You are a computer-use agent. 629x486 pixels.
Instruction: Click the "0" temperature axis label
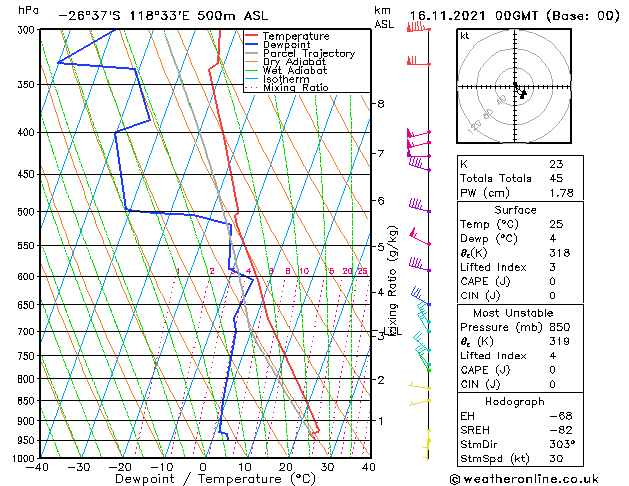tap(203, 468)
